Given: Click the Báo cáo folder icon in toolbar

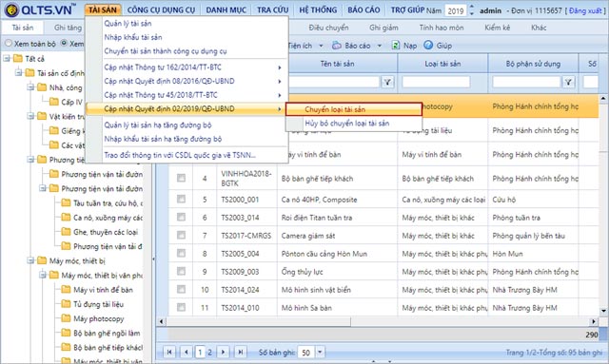Looking at the screenshot, I should (336, 46).
